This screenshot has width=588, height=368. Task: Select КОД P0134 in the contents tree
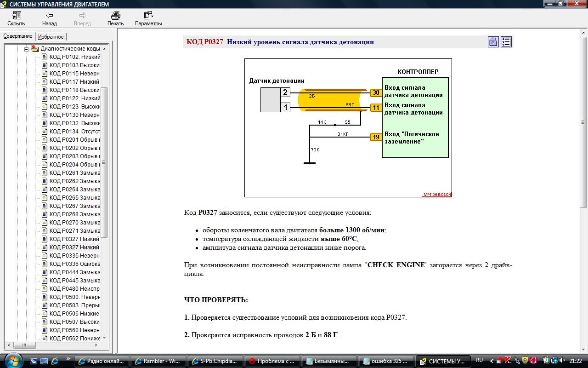[x=74, y=132]
